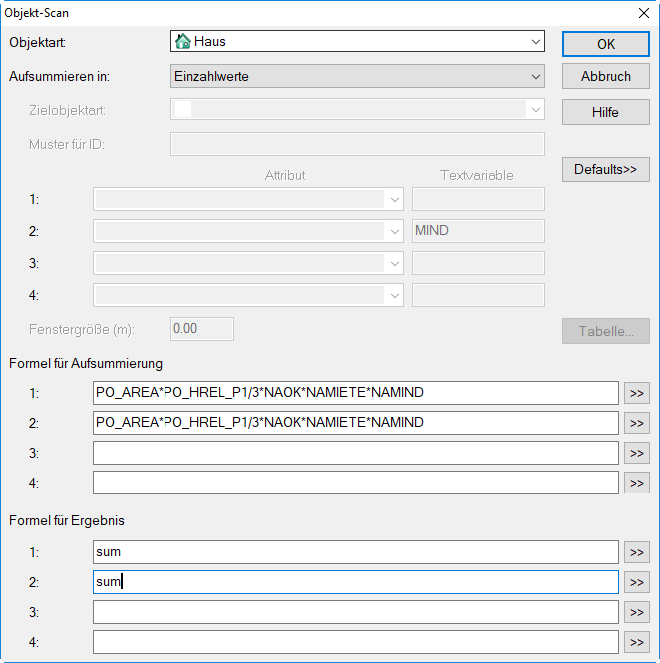Screen dimensions: 660x663
Task: Click empty Ergebnis formula field 3
Action: point(356,612)
